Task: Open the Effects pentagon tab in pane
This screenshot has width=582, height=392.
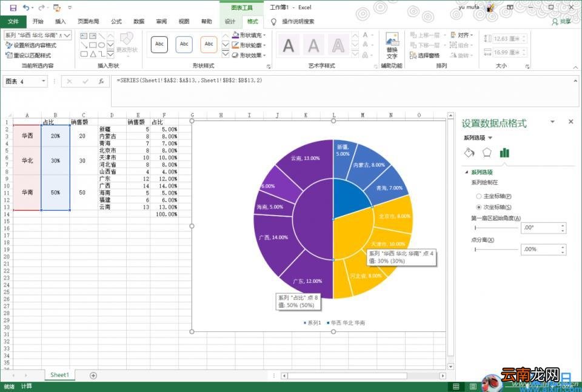Action: pos(487,153)
